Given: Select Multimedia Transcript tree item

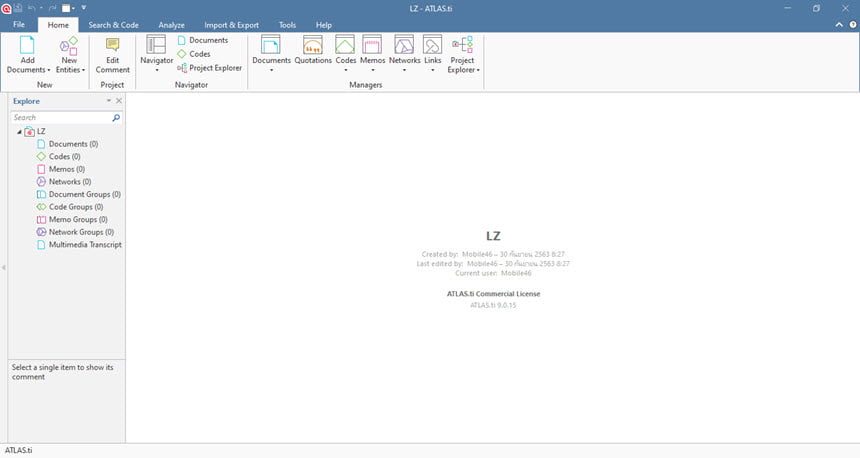Looking at the screenshot, I should tap(80, 245).
